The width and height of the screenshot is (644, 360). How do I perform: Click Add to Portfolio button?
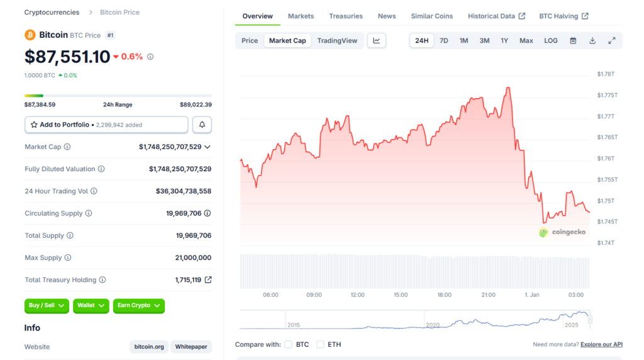(106, 125)
